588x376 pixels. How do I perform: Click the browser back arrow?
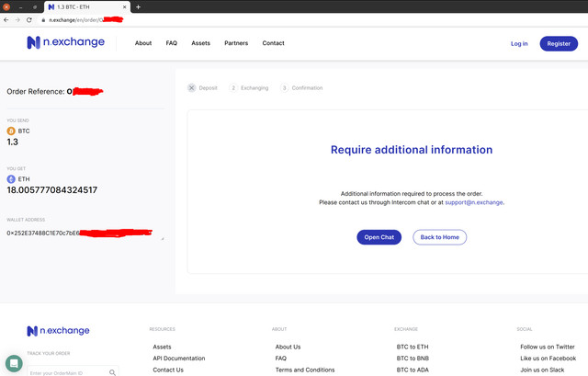click(x=6, y=20)
